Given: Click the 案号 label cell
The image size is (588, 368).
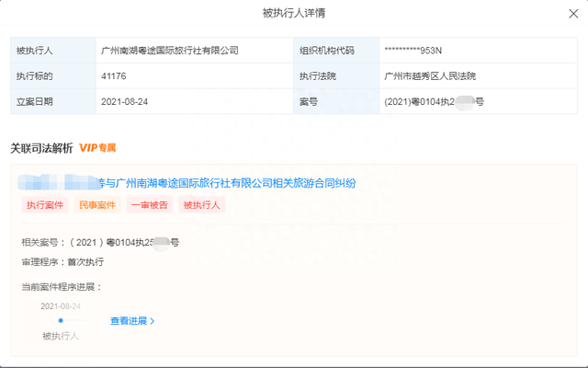Looking at the screenshot, I should pos(336,102).
